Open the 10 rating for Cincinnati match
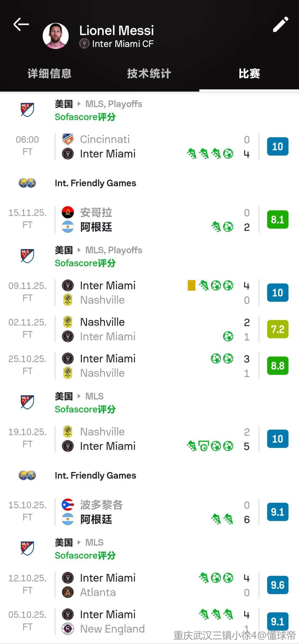Image resolution: width=299 pixels, height=644 pixels. [x=278, y=146]
